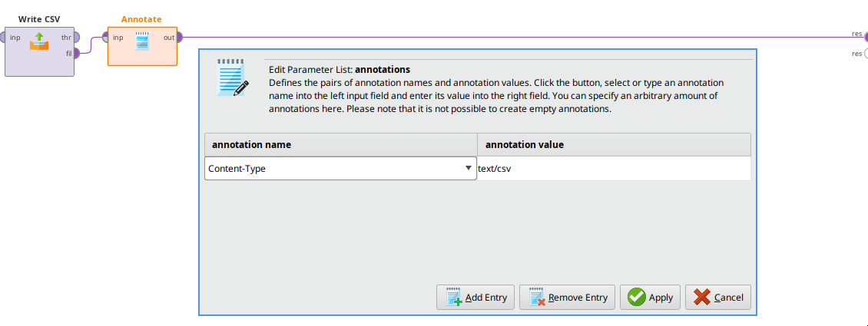Click the Edit Parameter List pencil icon
This screenshot has height=326, width=868.
tap(233, 77)
